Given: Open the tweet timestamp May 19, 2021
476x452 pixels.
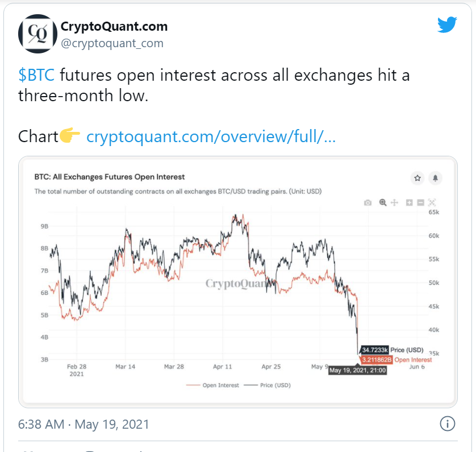Looking at the screenshot, I should (83, 424).
